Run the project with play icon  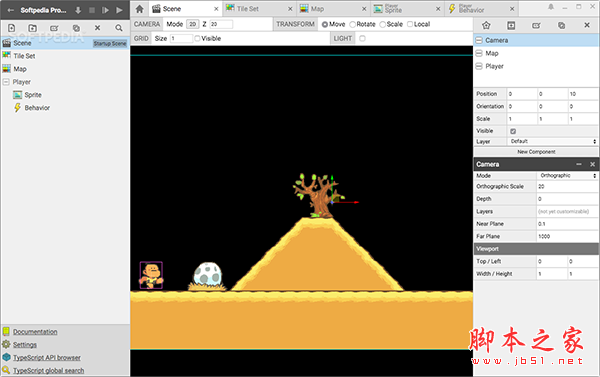click(x=119, y=10)
